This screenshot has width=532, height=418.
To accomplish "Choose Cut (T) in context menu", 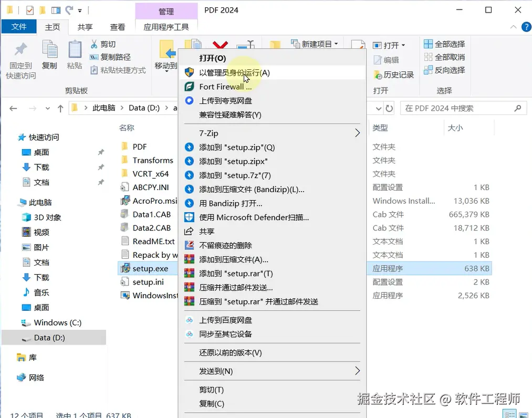I will [272, 390].
